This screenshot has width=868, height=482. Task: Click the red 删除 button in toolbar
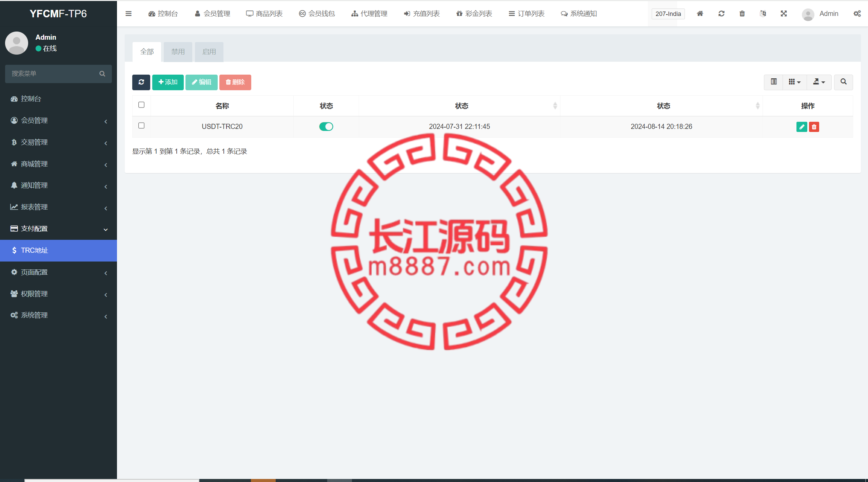pos(235,82)
